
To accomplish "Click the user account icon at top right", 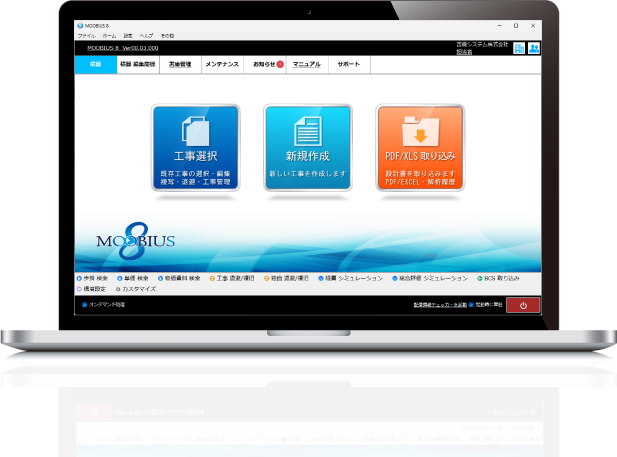I will [x=534, y=47].
